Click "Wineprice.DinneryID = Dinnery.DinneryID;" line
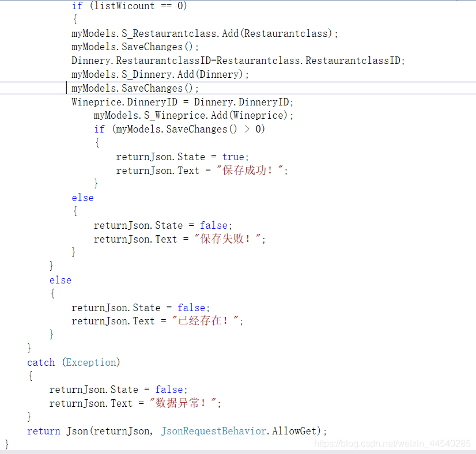The image size is (476, 454). [183, 102]
